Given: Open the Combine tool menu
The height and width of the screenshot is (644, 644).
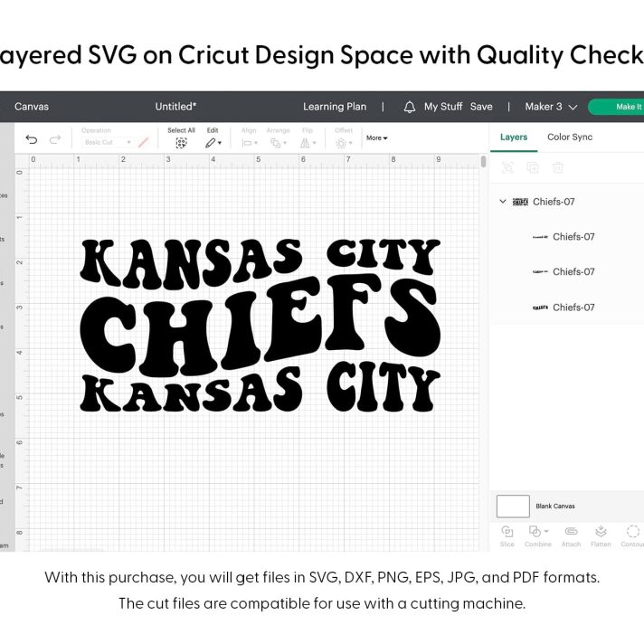Looking at the screenshot, I should tap(537, 536).
